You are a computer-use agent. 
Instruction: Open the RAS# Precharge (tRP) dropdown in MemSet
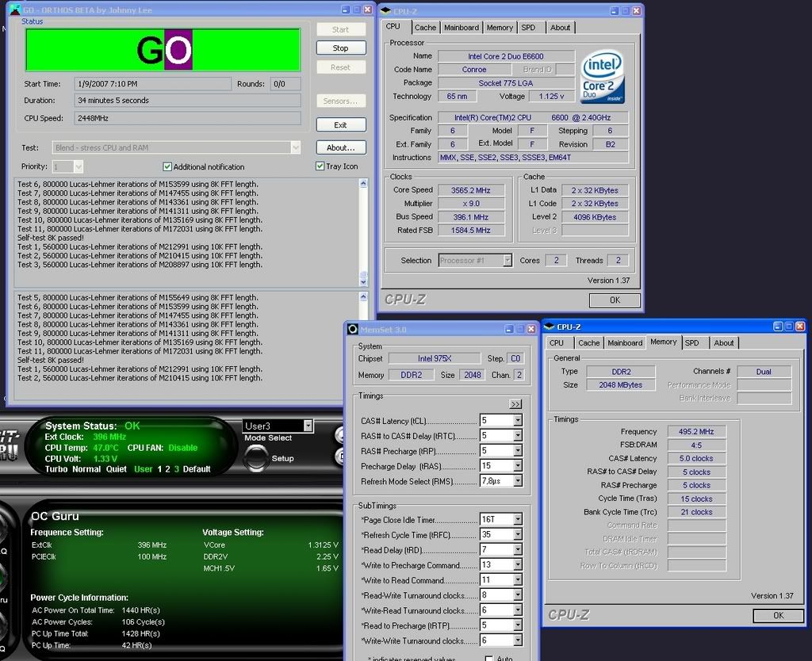point(517,451)
